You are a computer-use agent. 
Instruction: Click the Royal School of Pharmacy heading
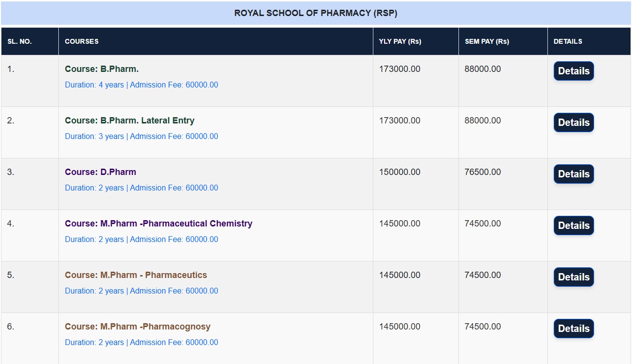pyautogui.click(x=316, y=13)
